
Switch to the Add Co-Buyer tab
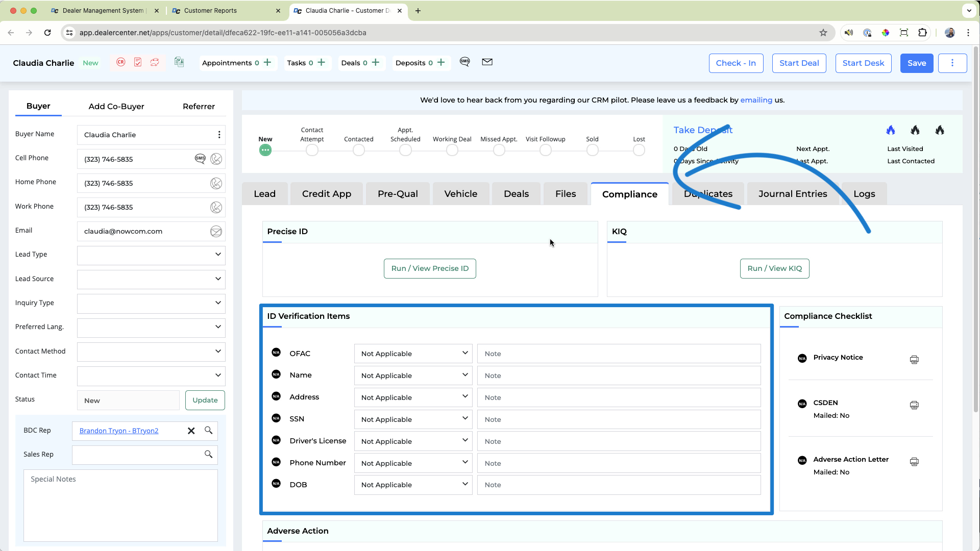pyautogui.click(x=116, y=106)
